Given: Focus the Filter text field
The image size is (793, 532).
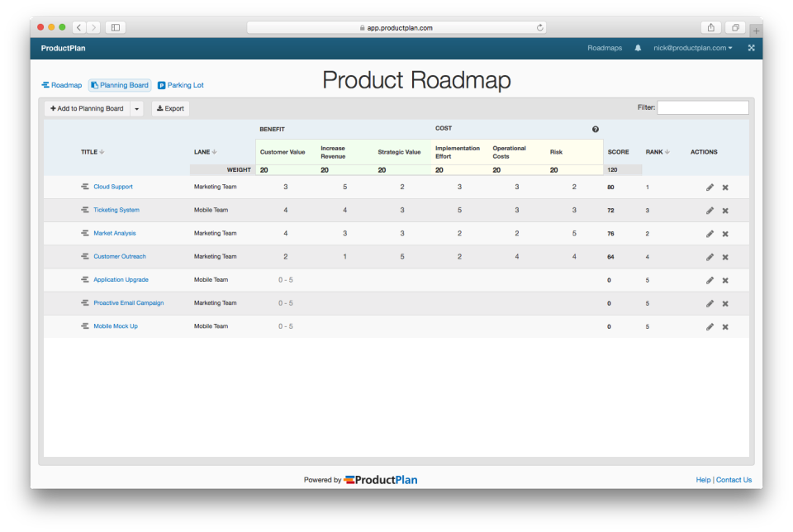Looking at the screenshot, I should pyautogui.click(x=702, y=107).
